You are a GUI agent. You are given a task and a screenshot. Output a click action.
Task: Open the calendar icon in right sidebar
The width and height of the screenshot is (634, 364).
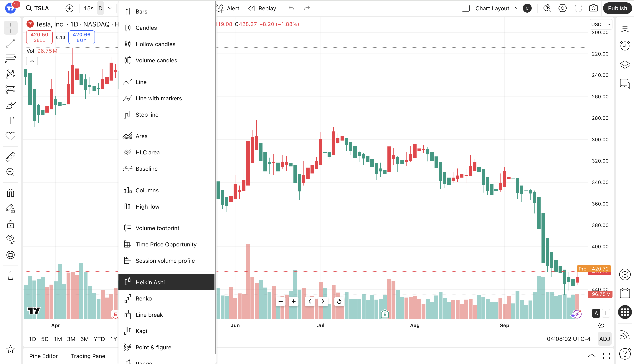point(625,293)
